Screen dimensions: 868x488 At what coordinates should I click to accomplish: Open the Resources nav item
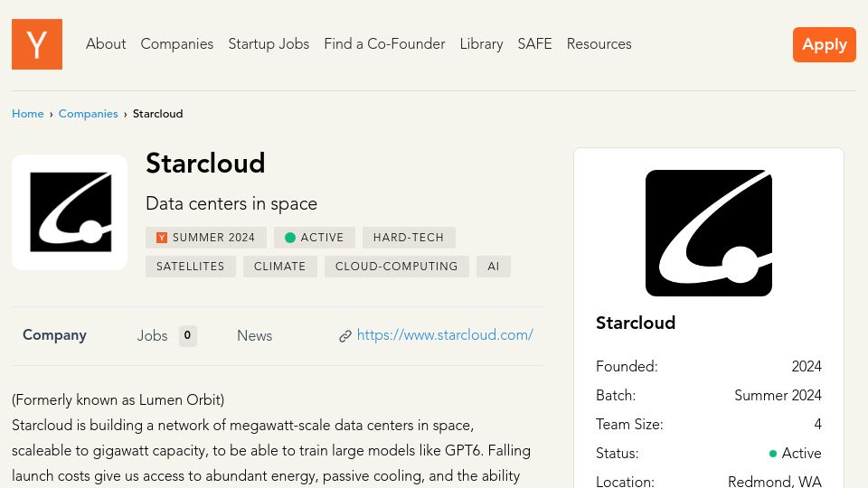(599, 43)
